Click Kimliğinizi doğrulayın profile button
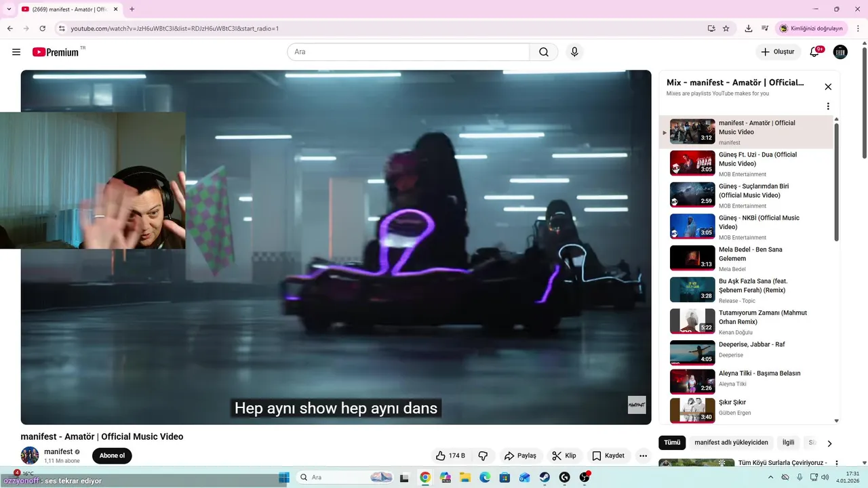 point(811,28)
